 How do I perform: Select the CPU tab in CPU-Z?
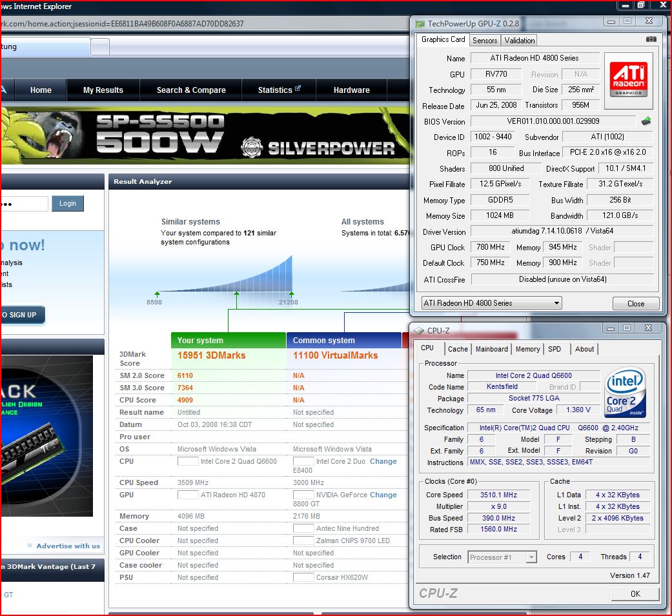tap(427, 348)
